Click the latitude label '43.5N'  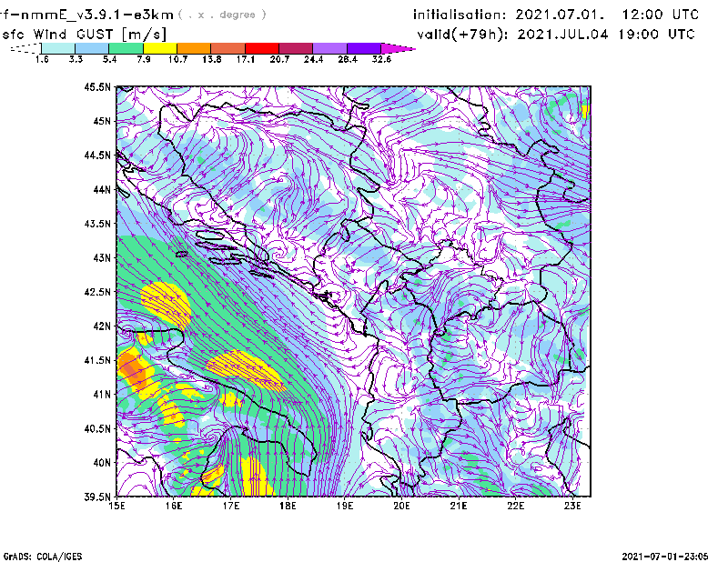pyautogui.click(x=97, y=224)
